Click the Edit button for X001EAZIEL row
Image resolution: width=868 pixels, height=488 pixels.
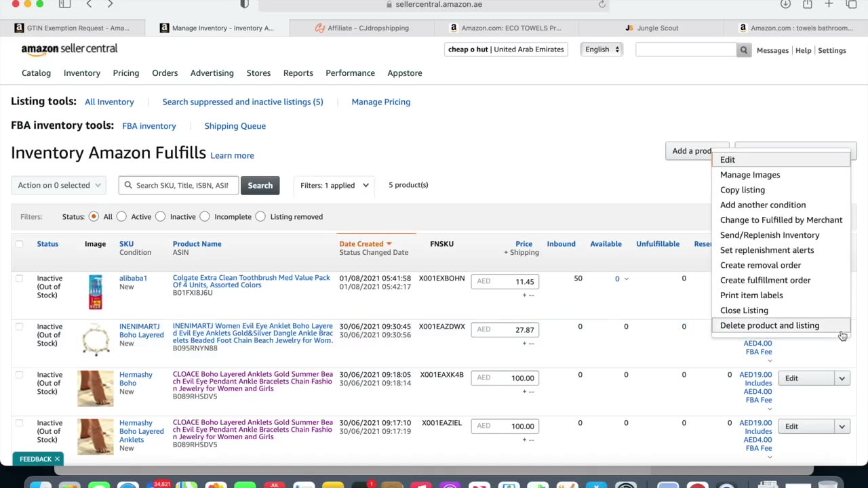[806, 426]
